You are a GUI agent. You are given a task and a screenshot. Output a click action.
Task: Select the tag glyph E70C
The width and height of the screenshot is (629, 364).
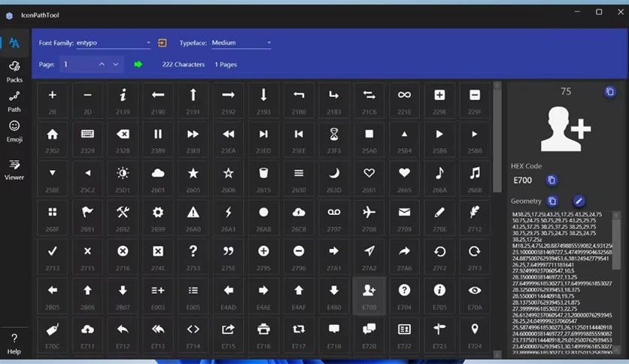coord(53,335)
